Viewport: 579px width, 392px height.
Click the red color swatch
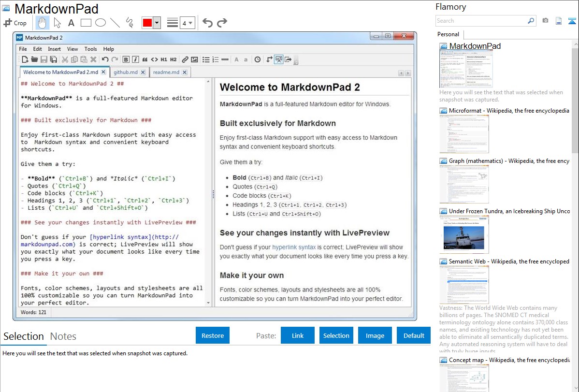click(x=147, y=23)
